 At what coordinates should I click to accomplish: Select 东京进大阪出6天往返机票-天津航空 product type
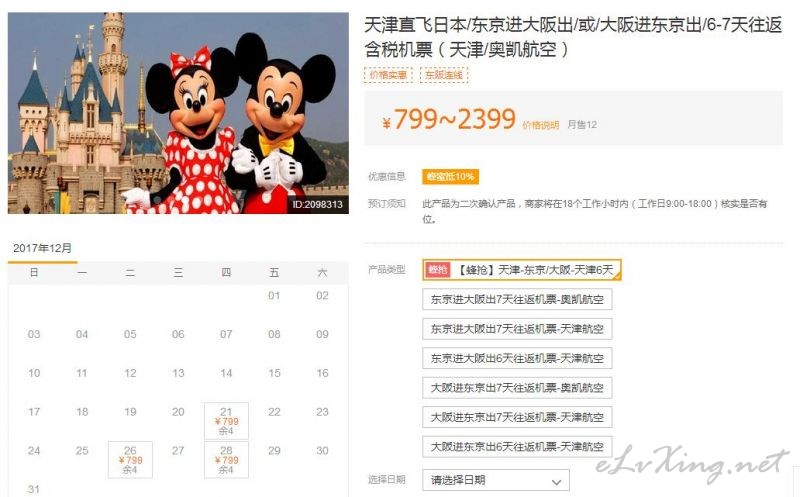point(517,358)
